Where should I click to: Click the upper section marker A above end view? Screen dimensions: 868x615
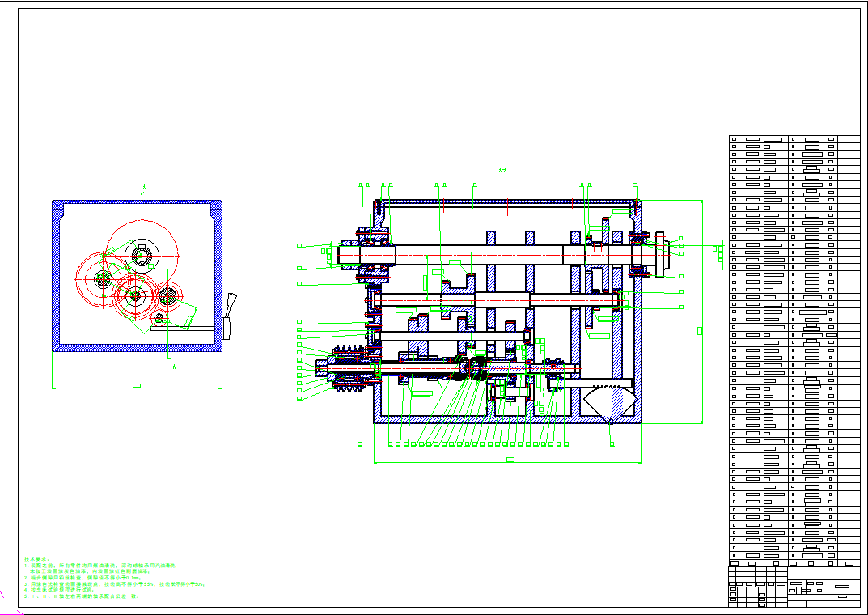pyautogui.click(x=143, y=188)
